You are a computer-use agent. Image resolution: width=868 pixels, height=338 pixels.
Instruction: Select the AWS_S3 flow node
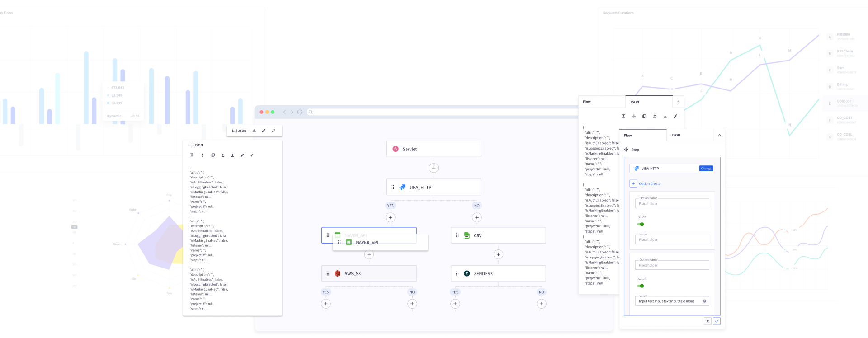(369, 273)
